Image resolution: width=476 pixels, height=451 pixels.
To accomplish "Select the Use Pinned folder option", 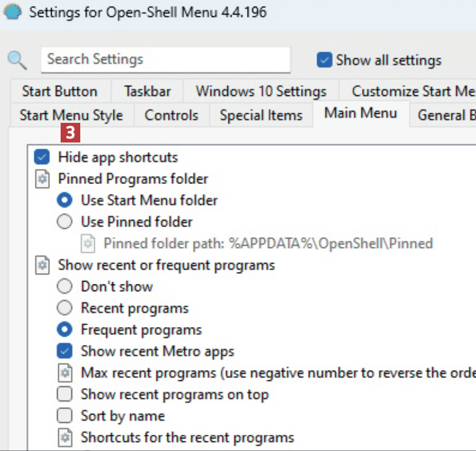I will (65, 222).
